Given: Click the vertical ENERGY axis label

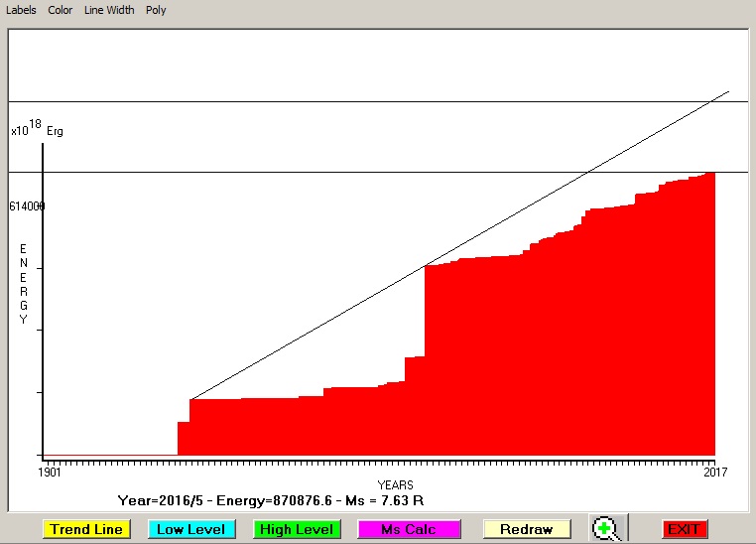Looking at the screenshot, I should 24,283.
